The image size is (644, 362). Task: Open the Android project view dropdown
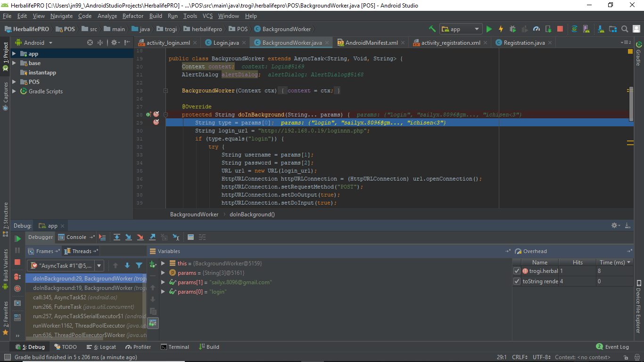[x=34, y=42]
